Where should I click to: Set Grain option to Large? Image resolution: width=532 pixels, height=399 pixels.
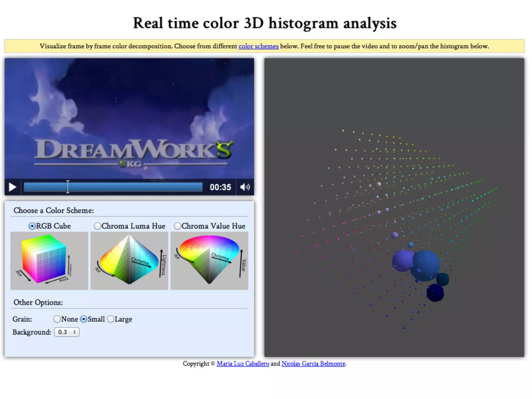coord(111,319)
